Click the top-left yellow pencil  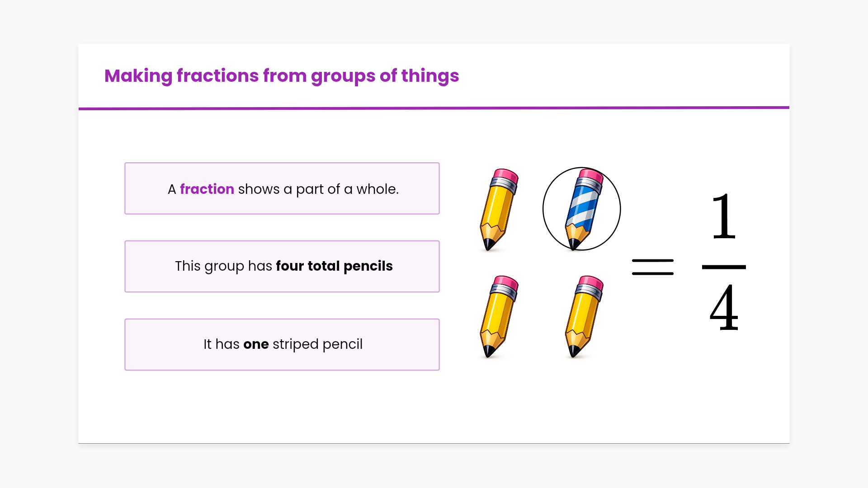498,209
